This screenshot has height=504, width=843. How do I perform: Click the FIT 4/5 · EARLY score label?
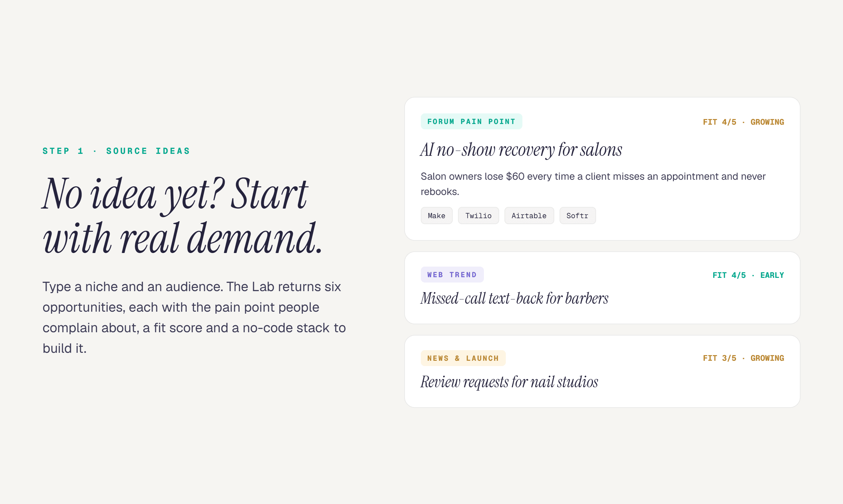(748, 275)
